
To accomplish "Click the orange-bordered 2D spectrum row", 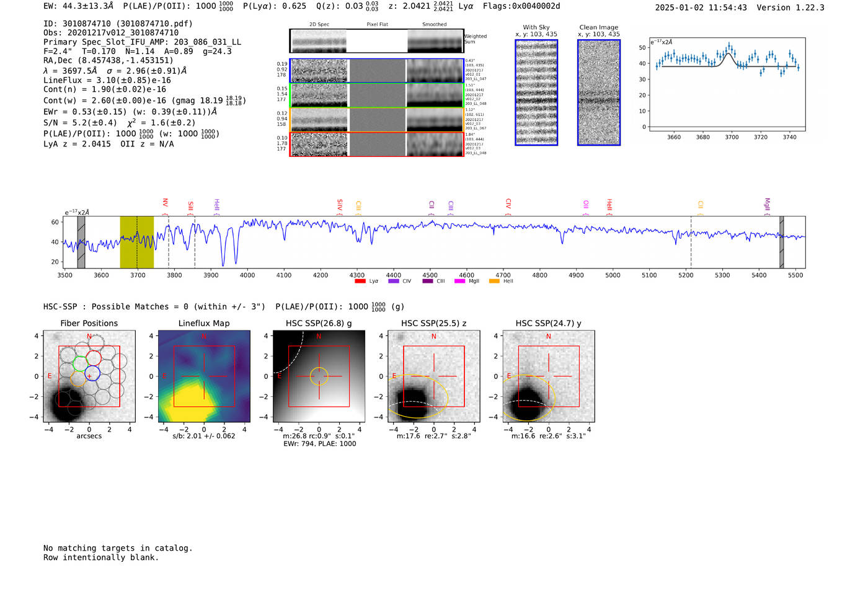I will pyautogui.click(x=377, y=120).
